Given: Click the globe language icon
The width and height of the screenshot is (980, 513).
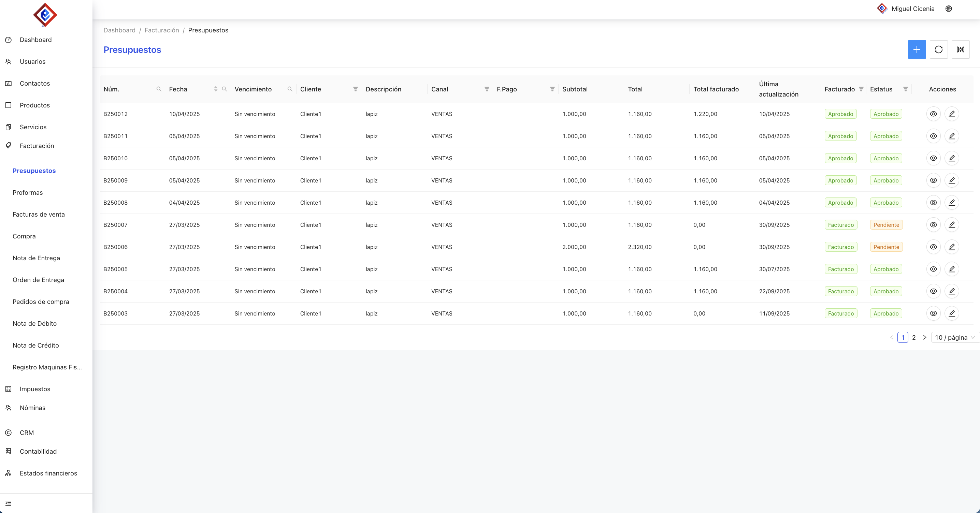Looking at the screenshot, I should point(948,9).
